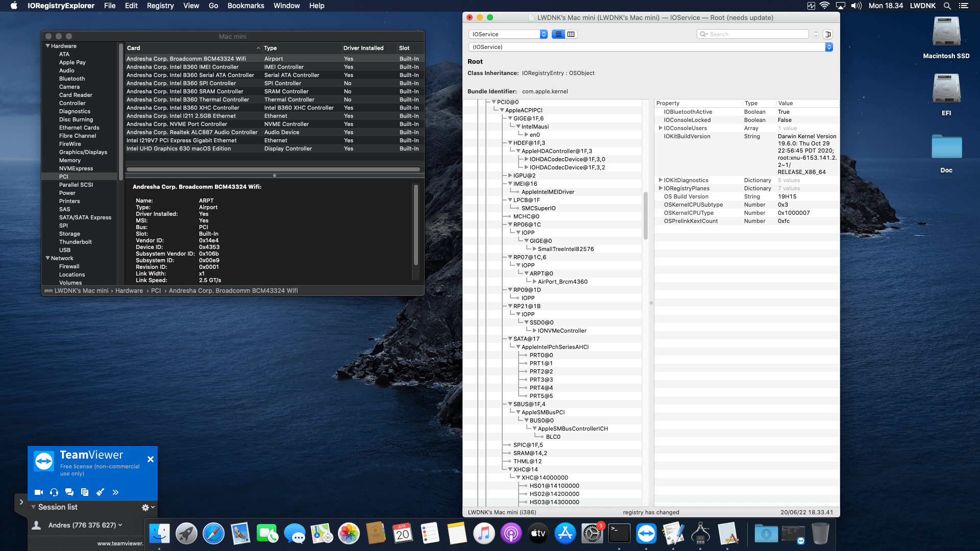
Task: Open the (IOService) path combo box
Action: click(650, 47)
